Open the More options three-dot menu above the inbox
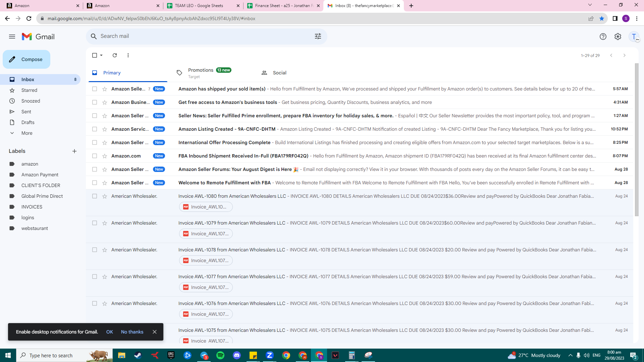This screenshot has width=644, height=362. pos(128,55)
